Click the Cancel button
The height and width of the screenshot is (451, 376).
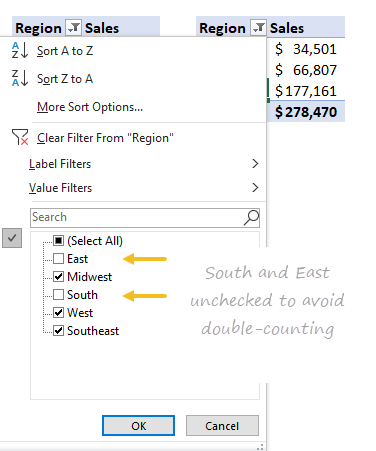222,425
